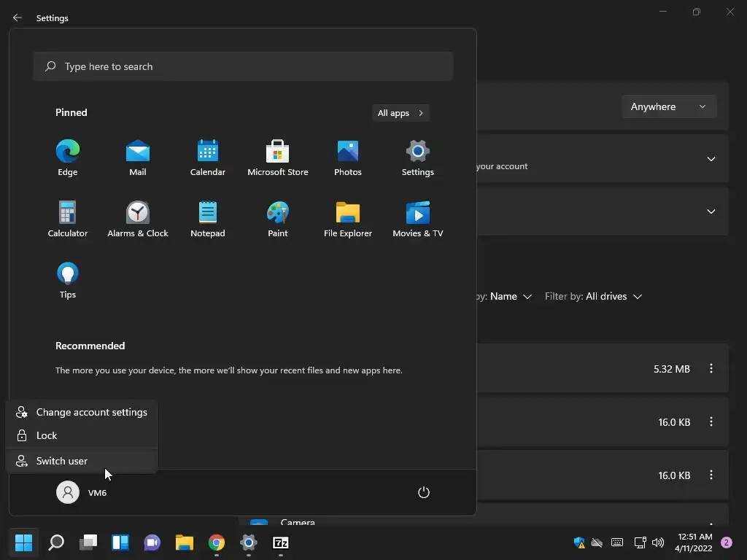Select Change account settings
This screenshot has height=560, width=747.
[x=82, y=413]
